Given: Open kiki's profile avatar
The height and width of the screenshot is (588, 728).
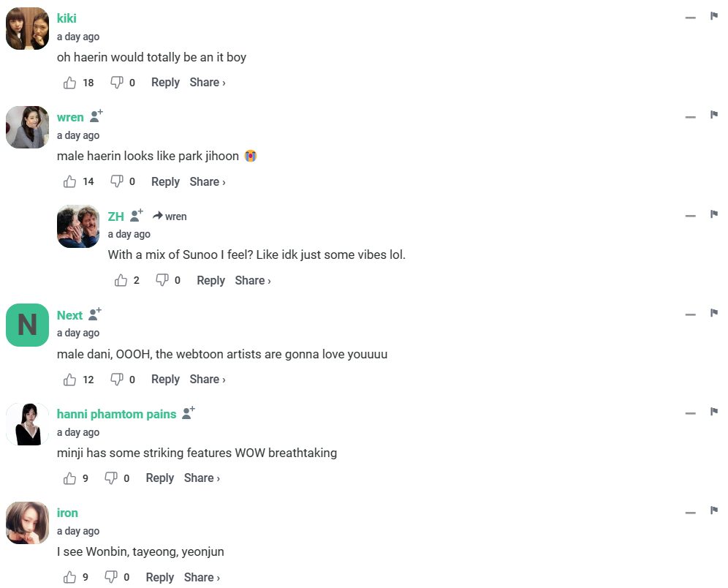Looking at the screenshot, I should click(27, 29).
